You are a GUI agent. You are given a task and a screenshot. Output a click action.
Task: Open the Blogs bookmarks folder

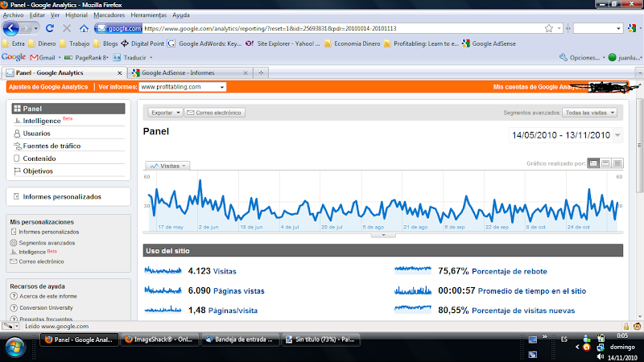point(105,43)
